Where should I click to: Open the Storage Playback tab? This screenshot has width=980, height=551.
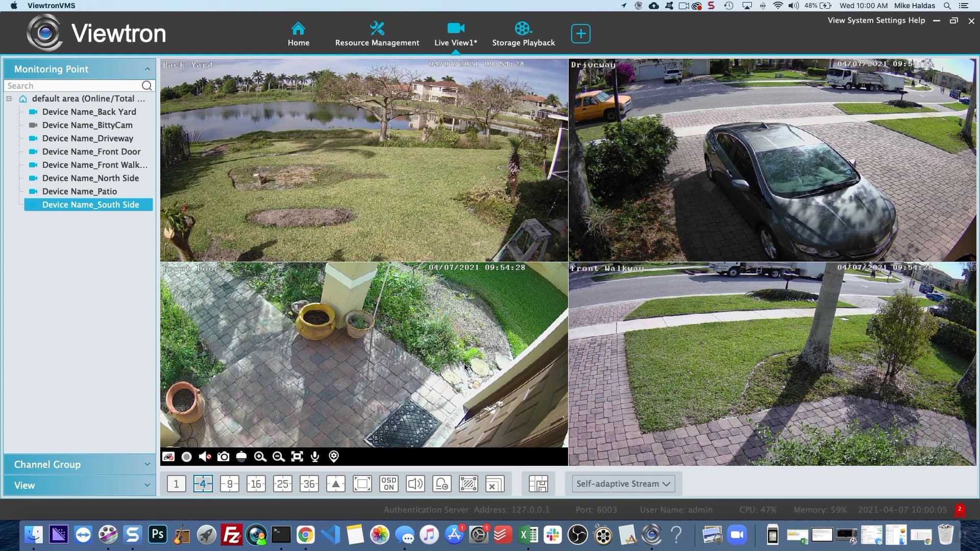coord(523,34)
